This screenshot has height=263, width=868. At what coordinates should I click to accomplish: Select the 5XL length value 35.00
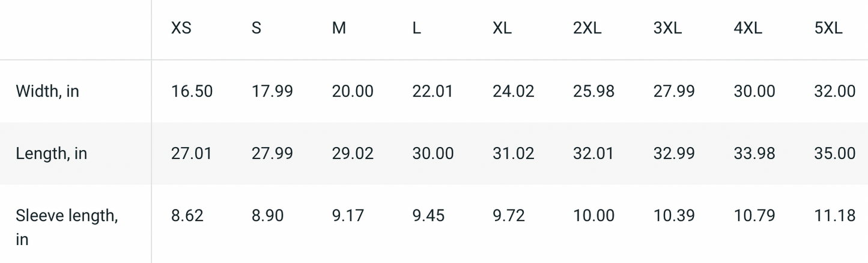pyautogui.click(x=834, y=153)
